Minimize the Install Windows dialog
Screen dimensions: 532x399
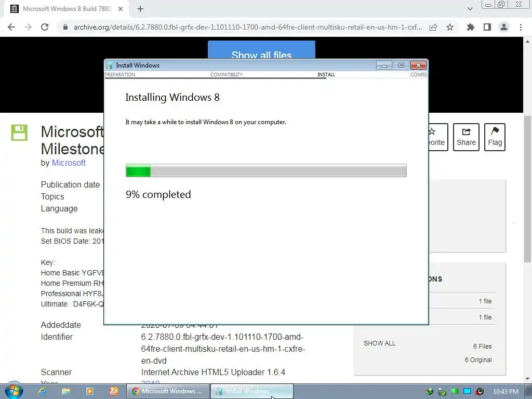(384, 65)
